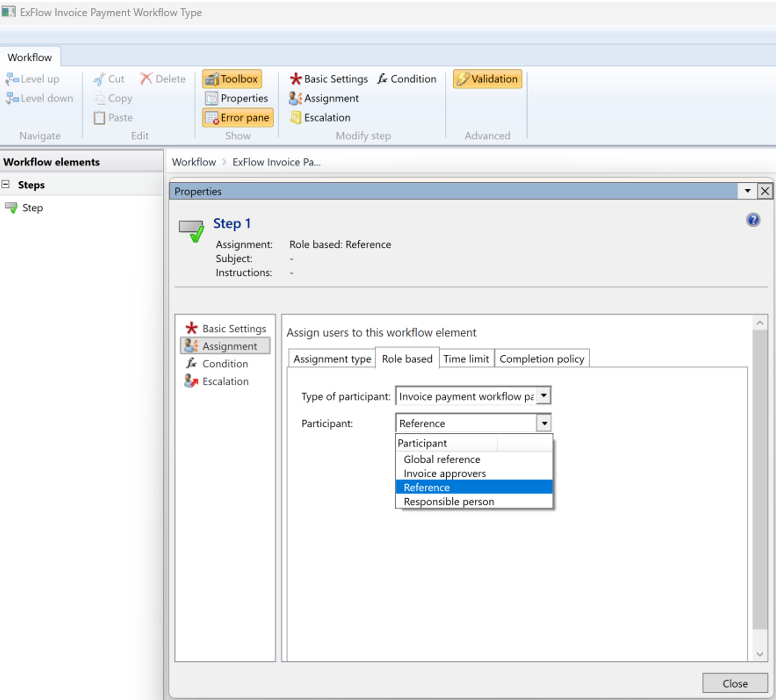
Task: Select Basic Settings in properties sidebar
Action: (x=226, y=329)
